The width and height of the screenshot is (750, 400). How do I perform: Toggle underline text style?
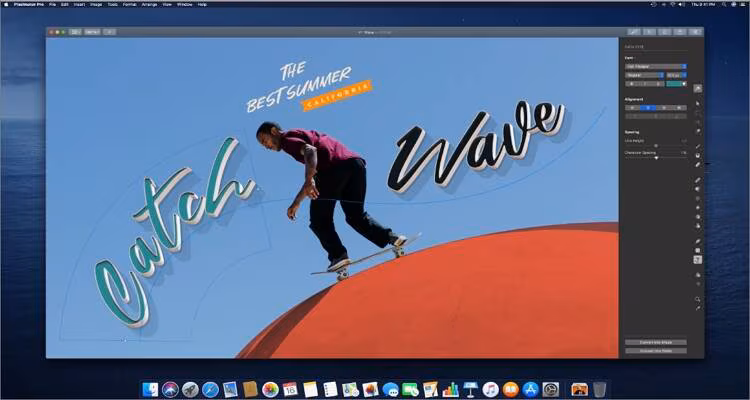coord(658,84)
